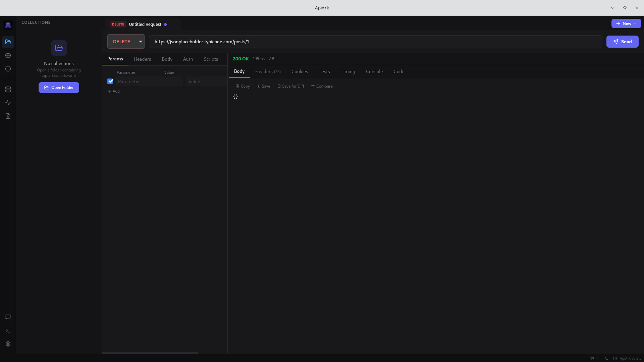Toggle the split panel icon in status bar
Screen dimensions: 644x362
click(x=614, y=358)
